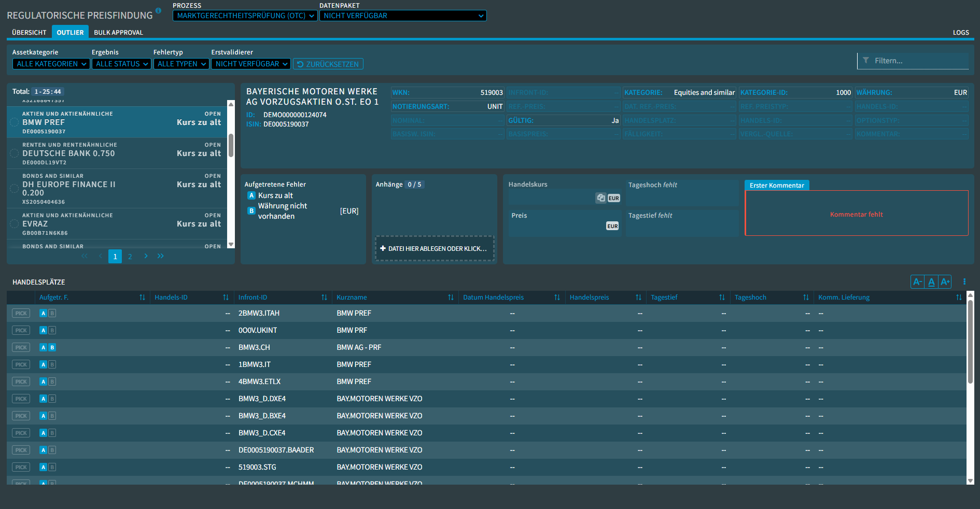Go to page 2 of outlier list
Image resolution: width=980 pixels, height=509 pixels.
coord(130,256)
